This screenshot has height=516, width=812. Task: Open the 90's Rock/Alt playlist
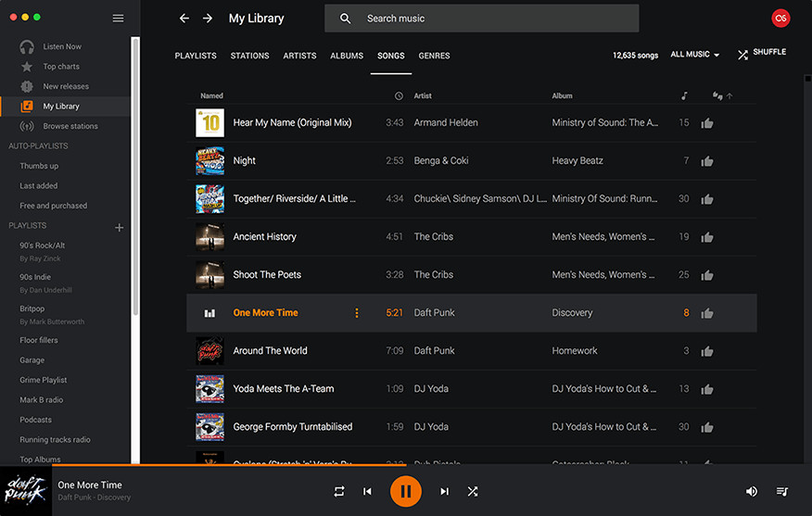(42, 245)
